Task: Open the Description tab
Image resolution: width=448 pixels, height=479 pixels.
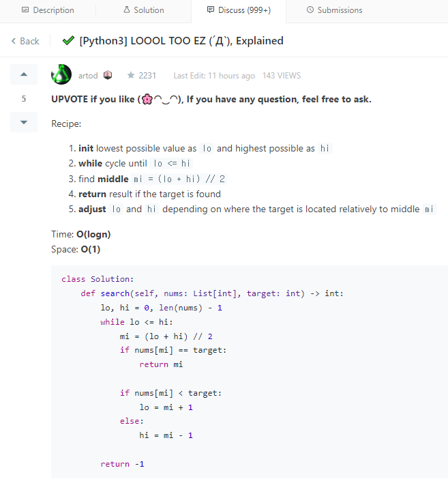Action: coord(48,10)
